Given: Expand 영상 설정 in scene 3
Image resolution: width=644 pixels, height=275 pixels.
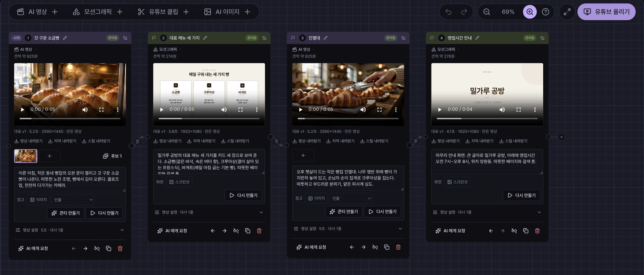Looking at the screenshot, I should [348, 229].
